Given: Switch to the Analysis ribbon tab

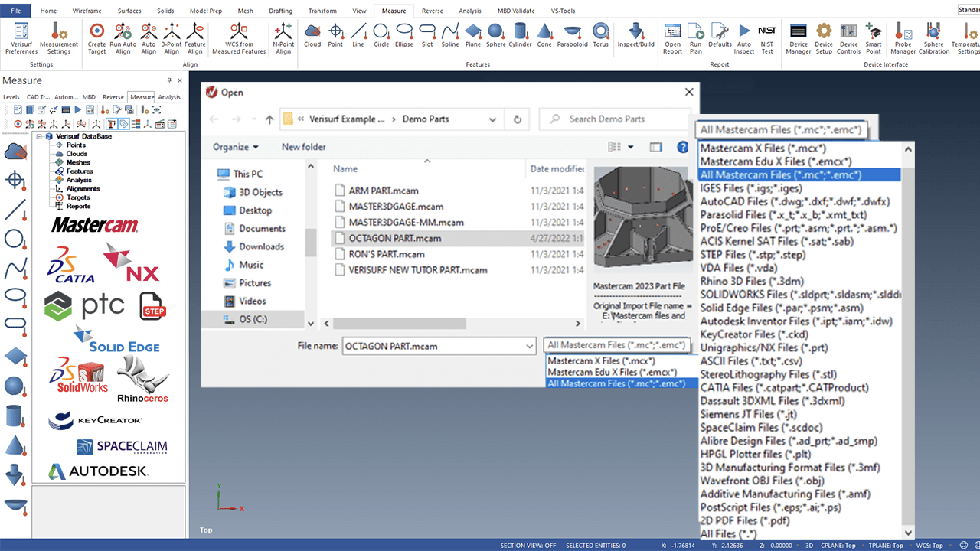Looking at the screenshot, I should click(470, 11).
